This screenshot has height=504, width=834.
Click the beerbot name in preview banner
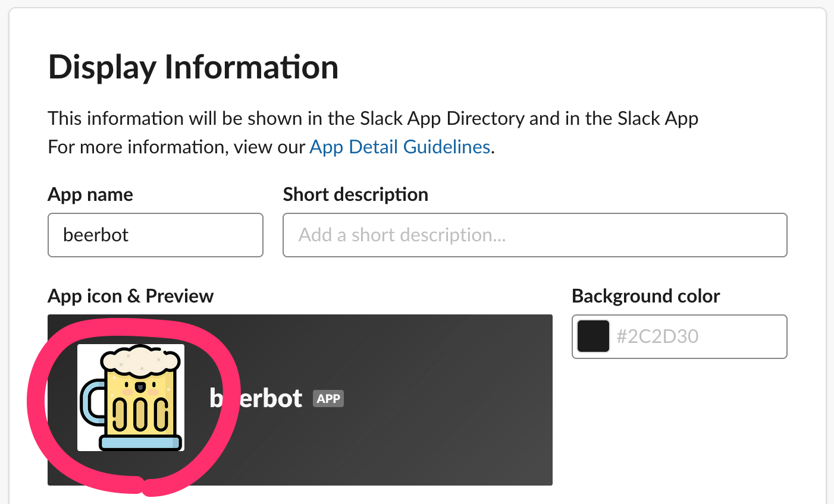pos(262,398)
